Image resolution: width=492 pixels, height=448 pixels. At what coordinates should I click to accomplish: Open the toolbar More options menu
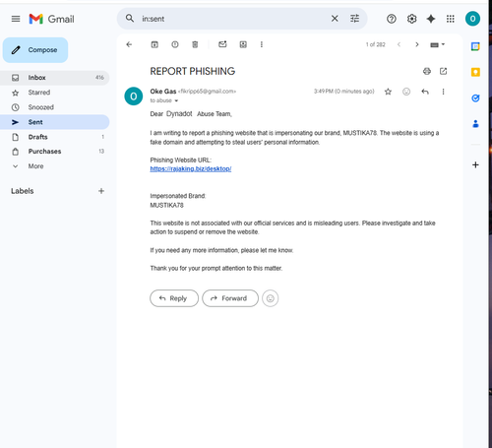tap(262, 44)
